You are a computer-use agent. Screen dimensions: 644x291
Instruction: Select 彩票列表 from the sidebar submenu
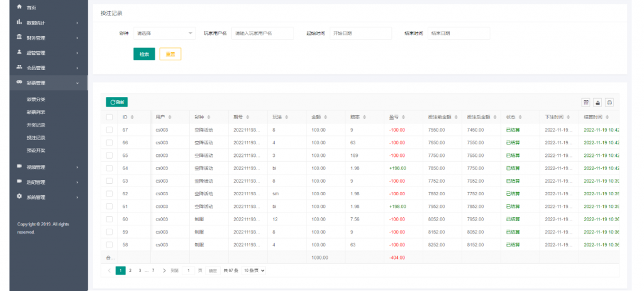36,112
